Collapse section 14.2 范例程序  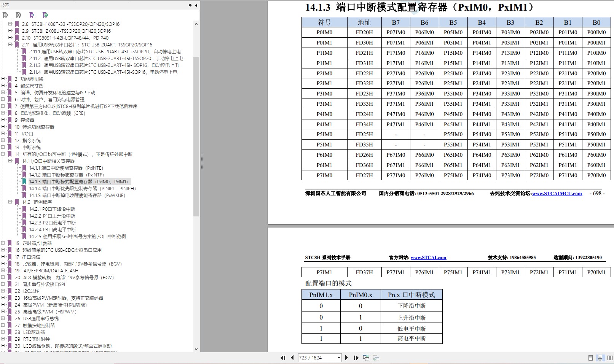coord(10,202)
